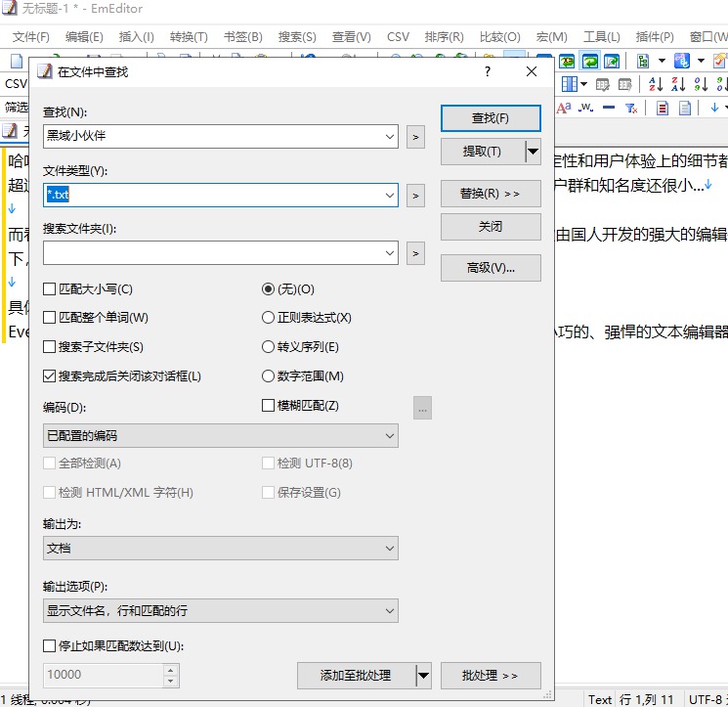Click wrap by page toolbar icon
Image resolution: width=728 pixels, height=707 pixels.
pyautogui.click(x=612, y=61)
